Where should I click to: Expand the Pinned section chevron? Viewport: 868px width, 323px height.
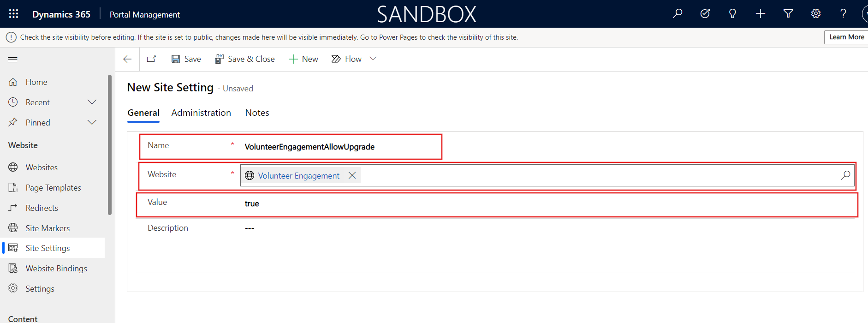tap(92, 122)
